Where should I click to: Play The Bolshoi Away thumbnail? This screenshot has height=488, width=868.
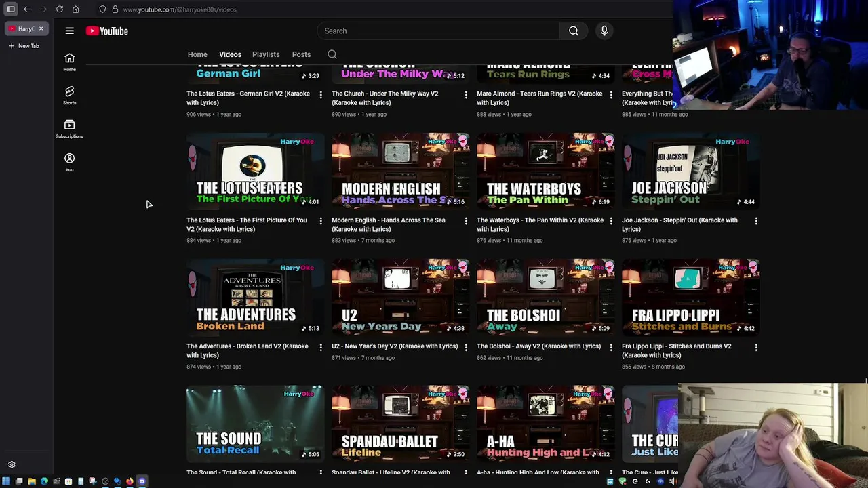click(546, 298)
